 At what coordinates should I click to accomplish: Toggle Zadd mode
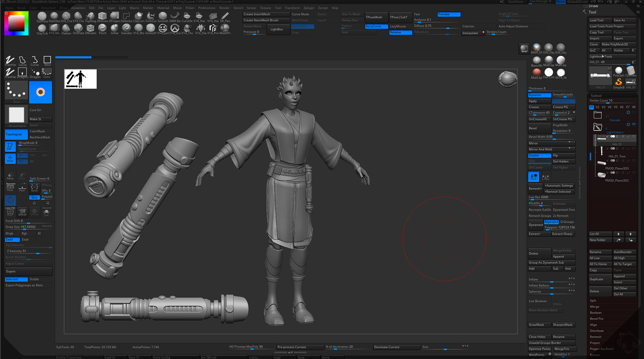(12, 239)
